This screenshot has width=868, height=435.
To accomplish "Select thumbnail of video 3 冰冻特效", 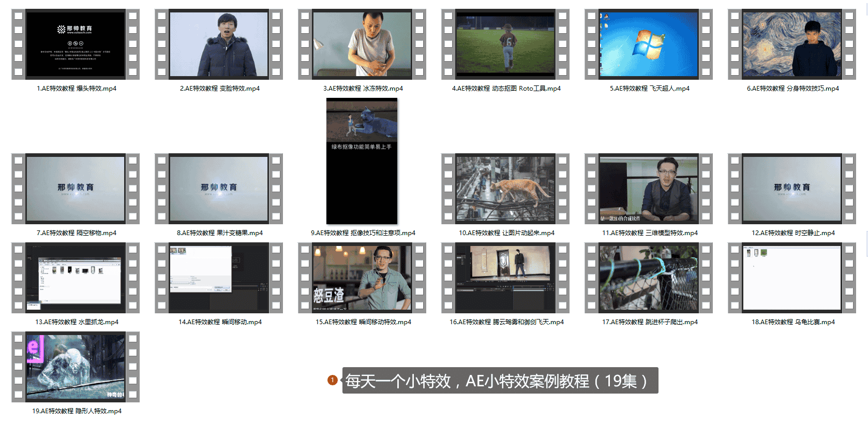I will point(362,44).
